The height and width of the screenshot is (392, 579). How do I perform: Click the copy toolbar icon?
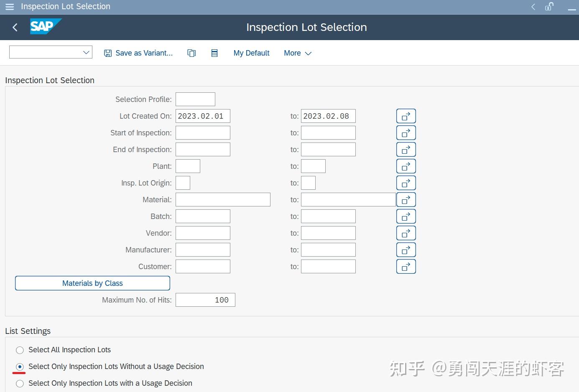pyautogui.click(x=191, y=53)
